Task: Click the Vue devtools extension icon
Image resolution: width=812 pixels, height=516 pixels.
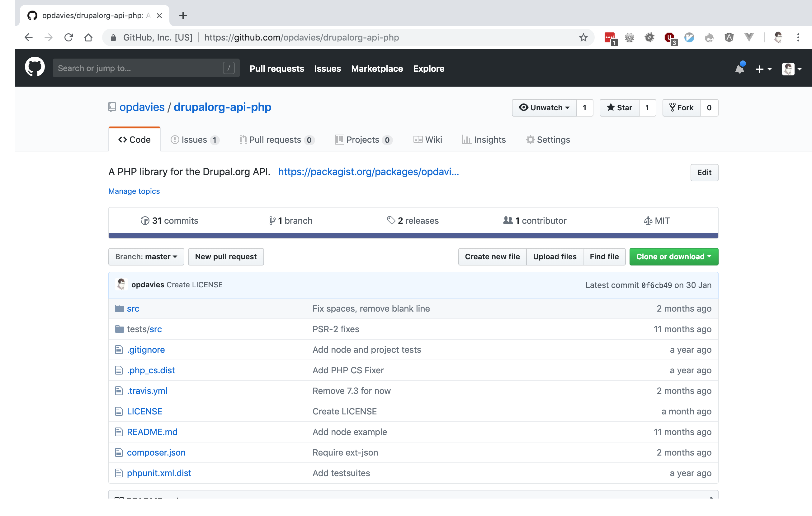Action: (749, 37)
